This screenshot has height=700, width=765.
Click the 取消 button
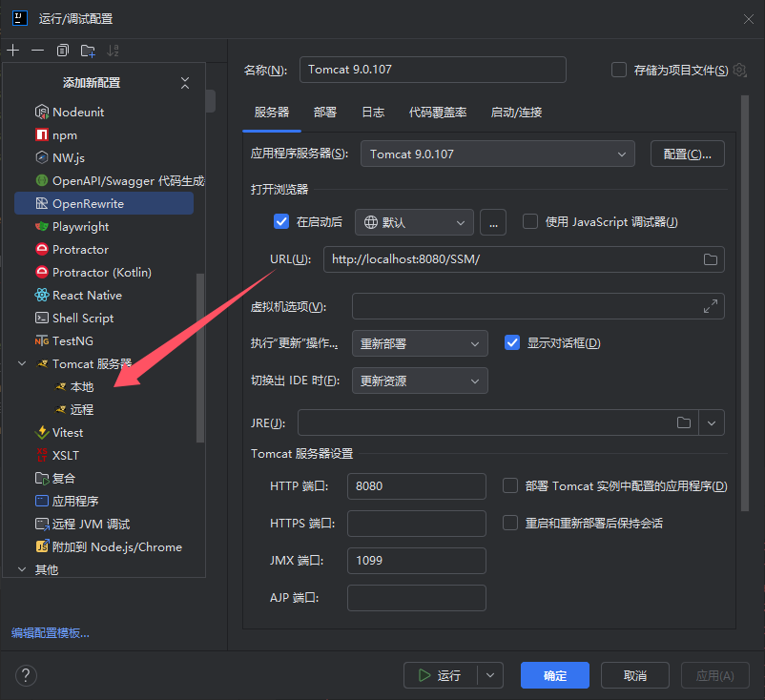point(634,675)
